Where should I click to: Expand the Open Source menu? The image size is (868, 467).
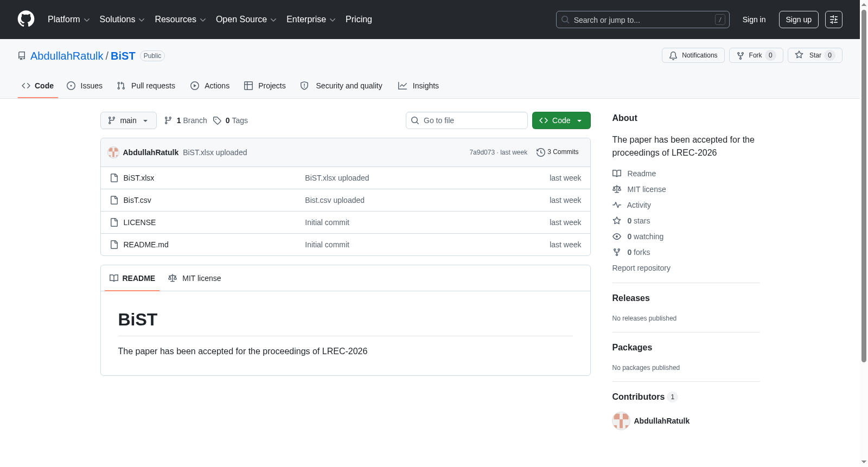click(x=246, y=20)
